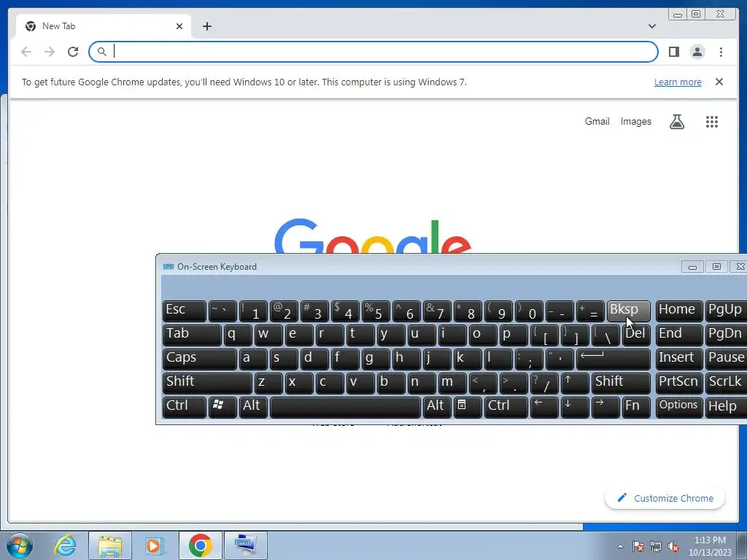Click the q key on keyboard
Screen dimensions: 747x560
pyautogui.click(x=238, y=335)
